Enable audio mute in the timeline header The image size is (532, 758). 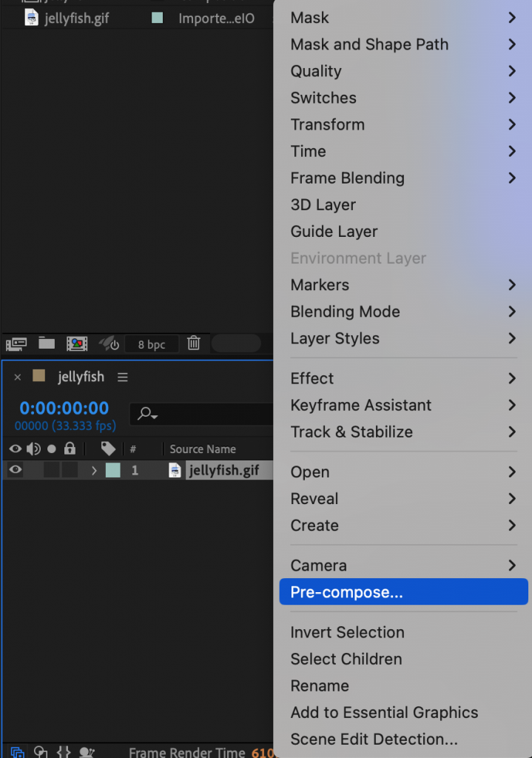click(x=33, y=448)
